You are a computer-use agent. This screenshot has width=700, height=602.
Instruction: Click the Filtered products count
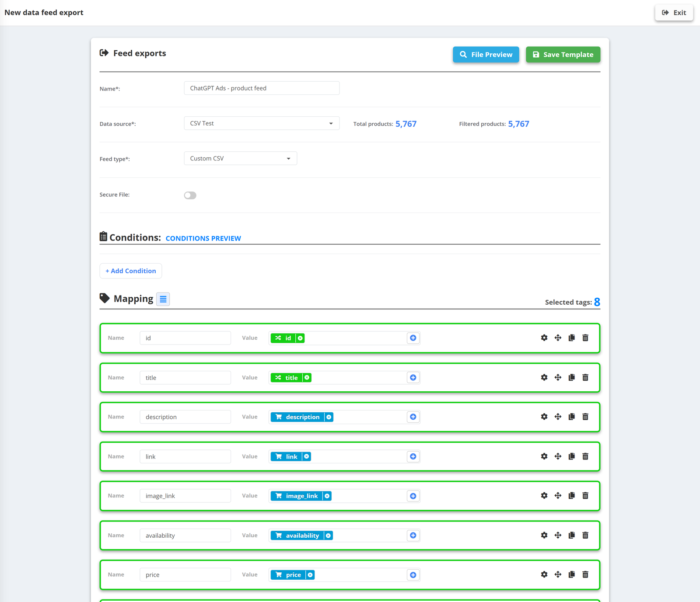[x=518, y=124]
